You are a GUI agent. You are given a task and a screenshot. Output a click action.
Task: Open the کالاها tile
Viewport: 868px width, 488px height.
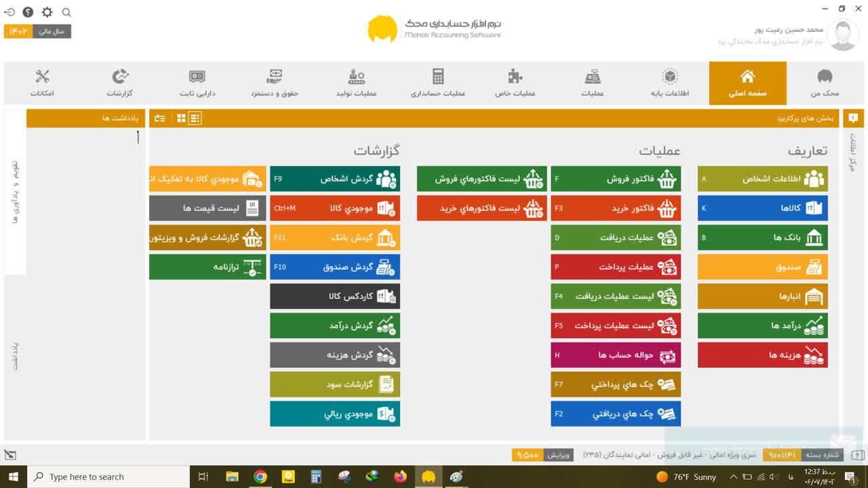click(x=763, y=208)
